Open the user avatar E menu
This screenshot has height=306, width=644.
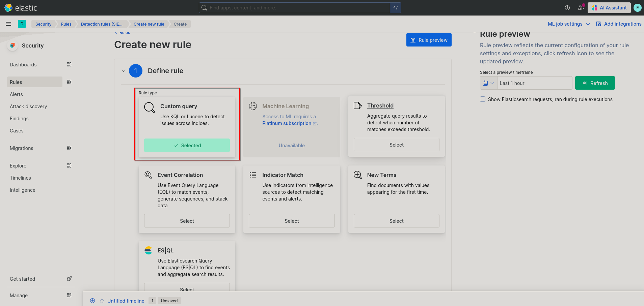click(x=638, y=8)
